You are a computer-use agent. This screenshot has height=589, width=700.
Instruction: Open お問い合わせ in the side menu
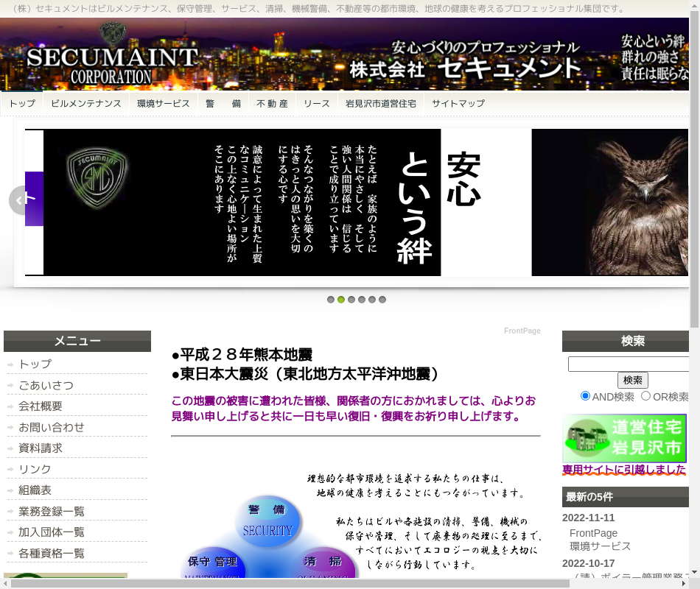coord(52,427)
